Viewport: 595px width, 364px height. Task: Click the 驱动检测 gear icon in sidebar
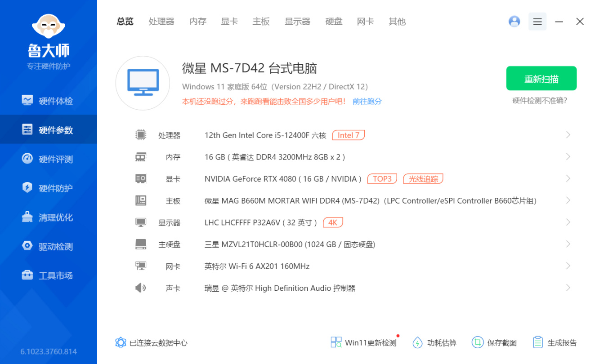point(27,246)
